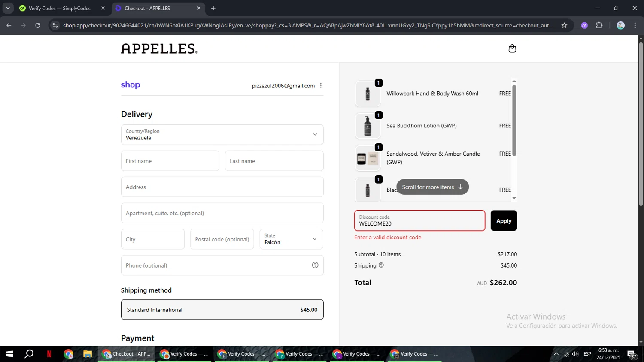Click order items list scrollbar
The image size is (644, 362).
tap(514, 121)
